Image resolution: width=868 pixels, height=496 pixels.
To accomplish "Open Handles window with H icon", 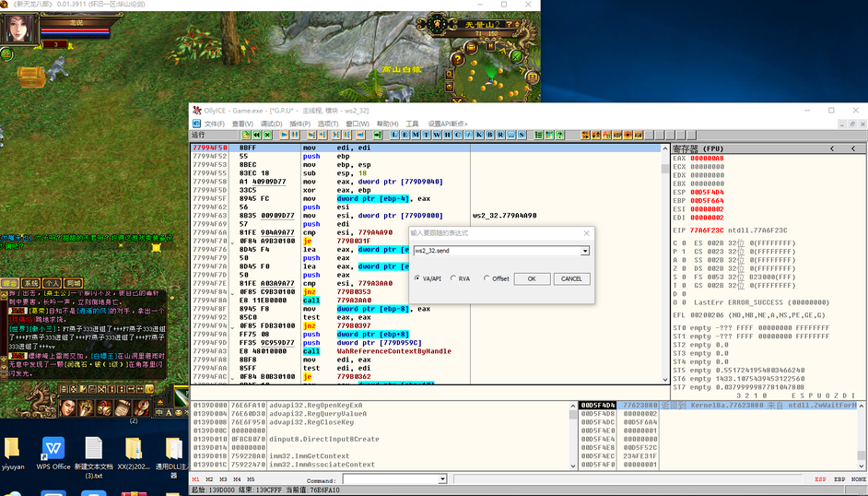I will point(447,135).
